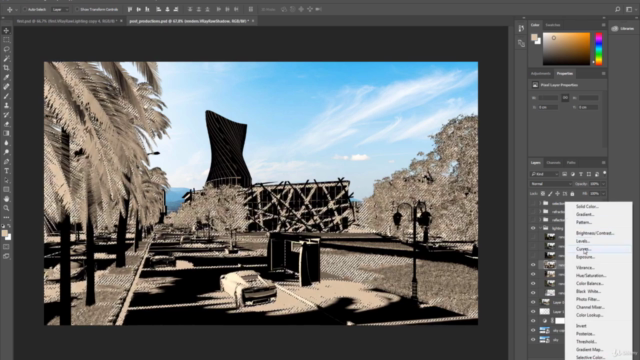
Task: Switch to the Swatches tab
Action: (x=553, y=25)
